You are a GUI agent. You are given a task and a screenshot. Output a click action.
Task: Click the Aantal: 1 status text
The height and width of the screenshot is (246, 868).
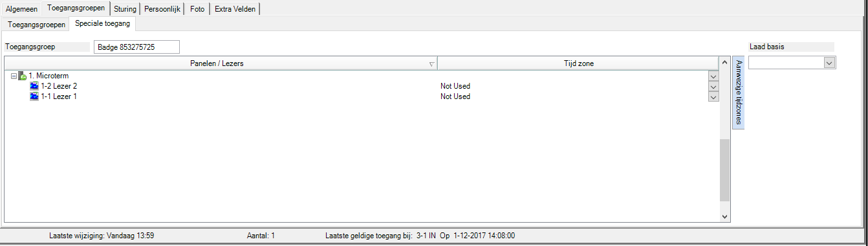click(x=261, y=236)
